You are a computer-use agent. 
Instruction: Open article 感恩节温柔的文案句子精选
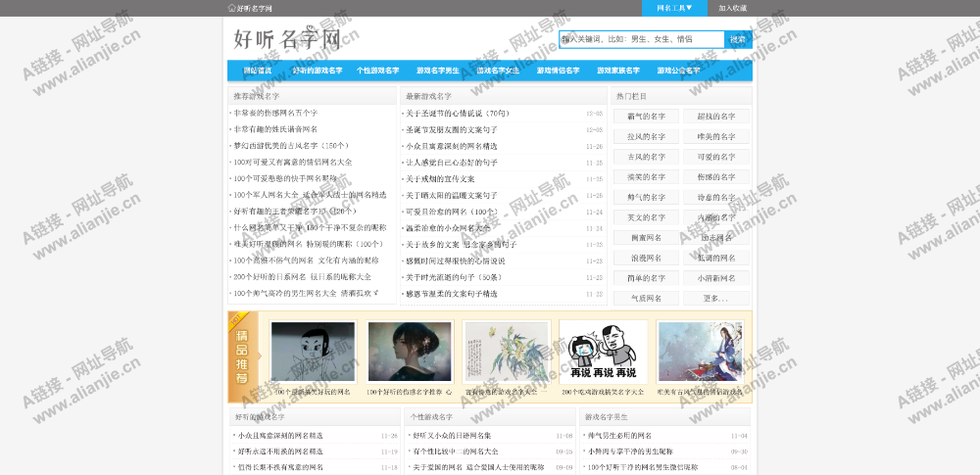[452, 294]
